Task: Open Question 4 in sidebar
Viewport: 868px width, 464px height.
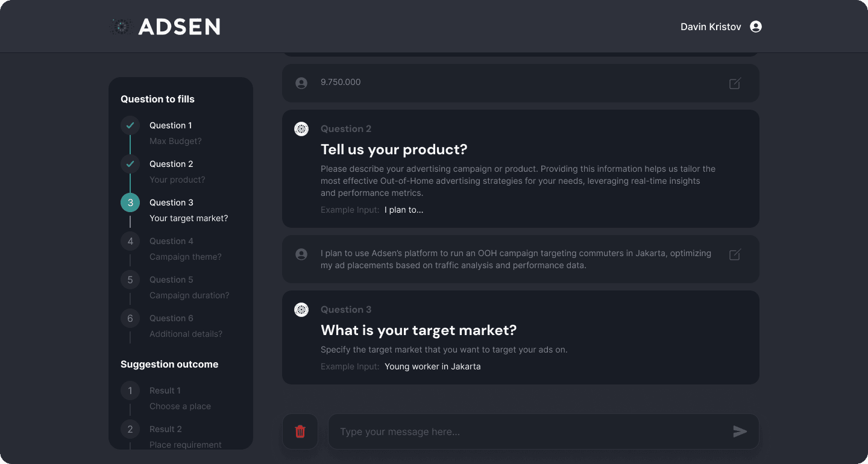Action: pos(171,241)
